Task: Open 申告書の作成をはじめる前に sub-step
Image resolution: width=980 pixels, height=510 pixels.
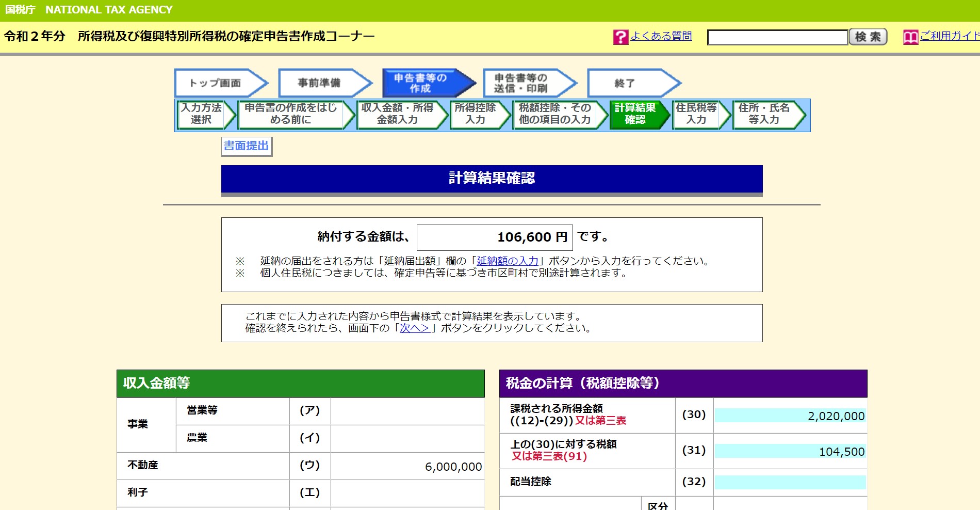Action: pyautogui.click(x=291, y=114)
